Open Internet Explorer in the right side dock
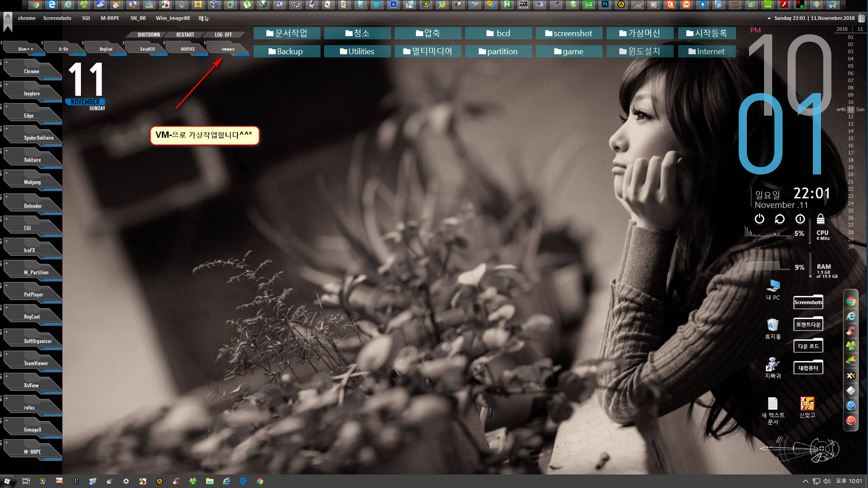 [851, 316]
